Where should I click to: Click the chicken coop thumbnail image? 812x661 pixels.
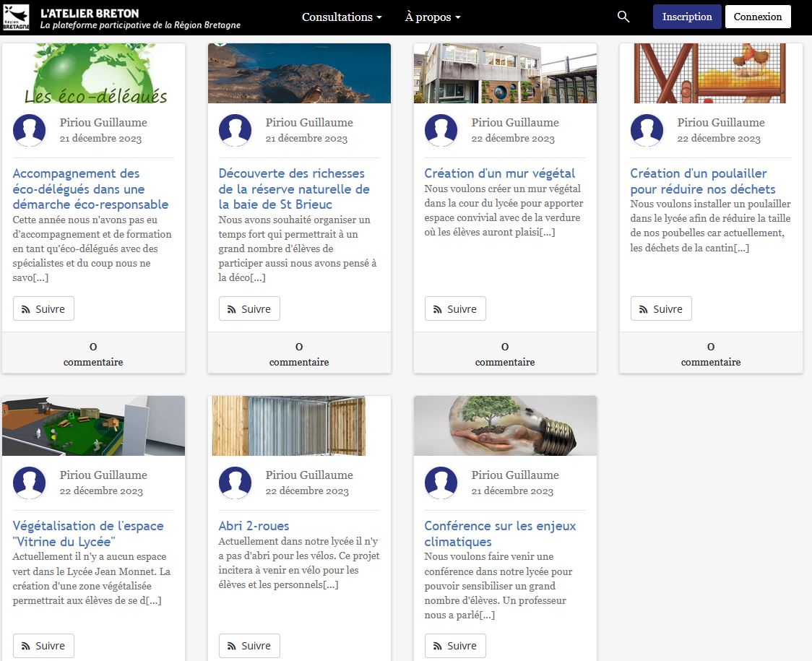(711, 73)
